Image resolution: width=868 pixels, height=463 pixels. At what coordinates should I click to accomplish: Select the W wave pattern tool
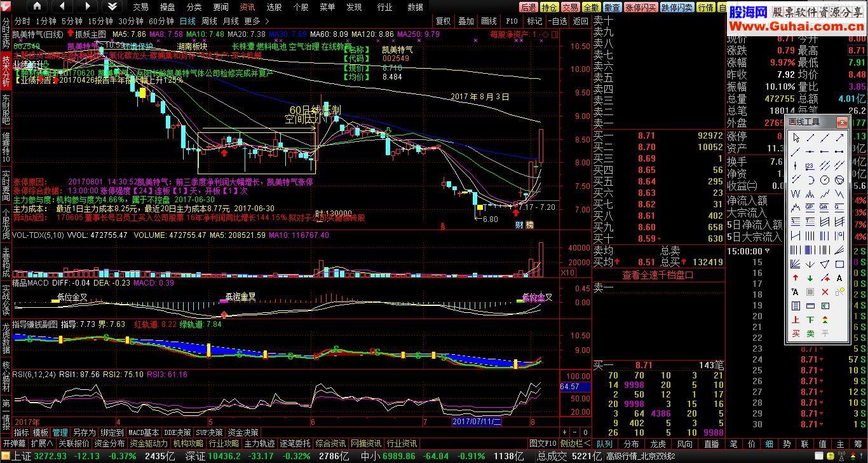click(796, 193)
